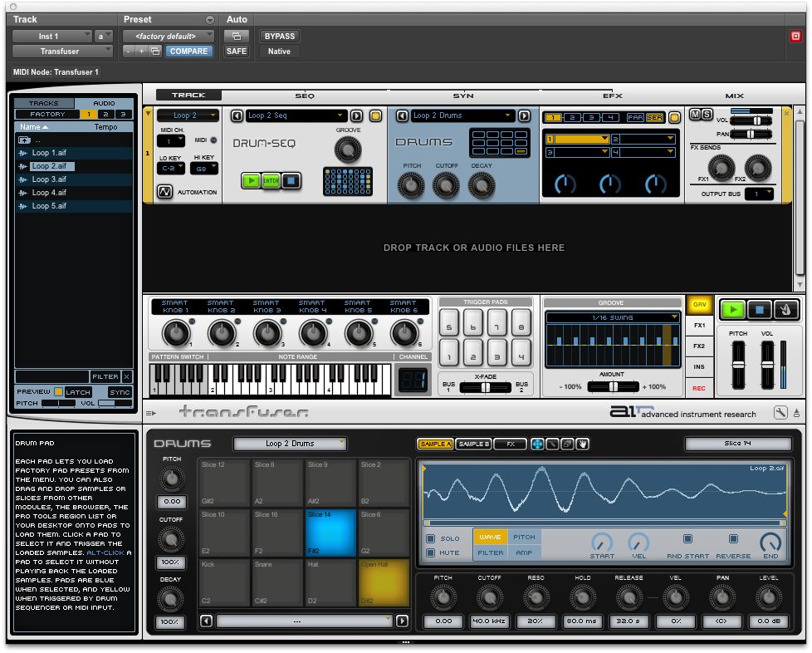
Task: Click the REC button on master section
Action: pyautogui.click(x=698, y=388)
